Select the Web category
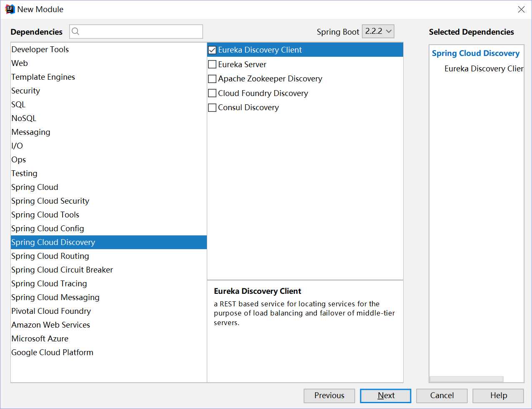Image resolution: width=532 pixels, height=409 pixels. click(x=109, y=63)
